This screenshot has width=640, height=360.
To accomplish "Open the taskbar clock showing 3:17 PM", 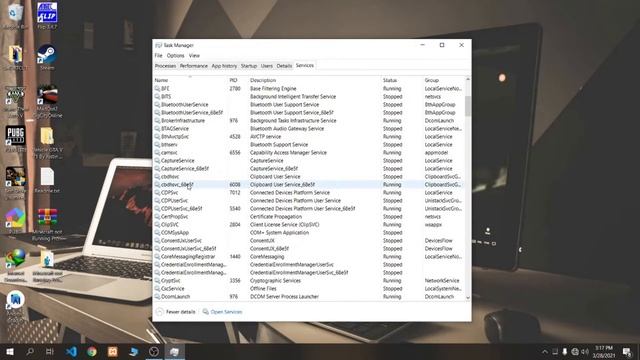I will (x=604, y=351).
